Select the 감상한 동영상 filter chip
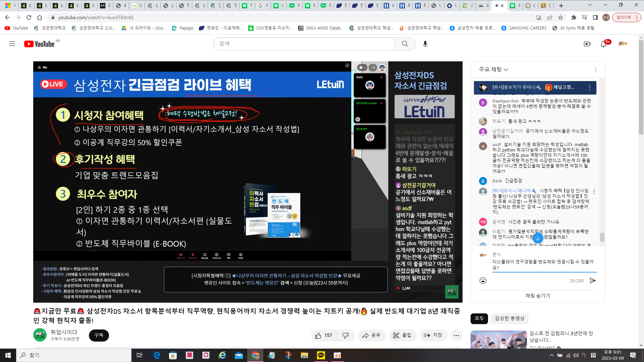Image resolution: width=644 pixels, height=362 pixels. pyautogui.click(x=509, y=318)
